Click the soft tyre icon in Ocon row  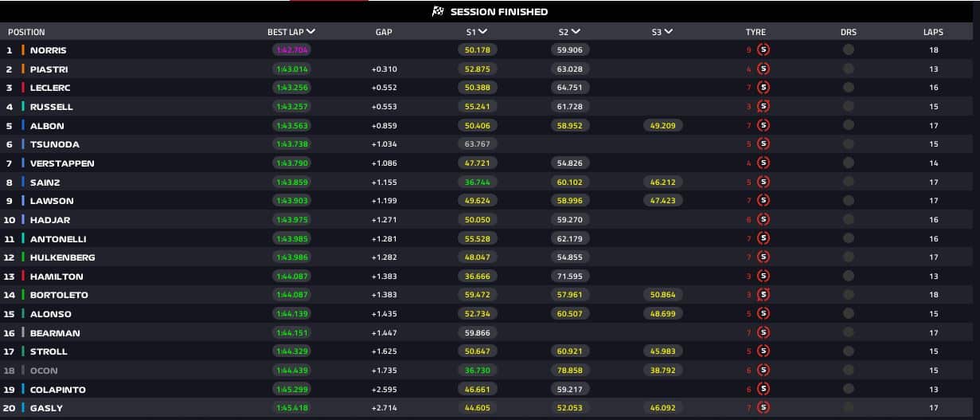763,371
